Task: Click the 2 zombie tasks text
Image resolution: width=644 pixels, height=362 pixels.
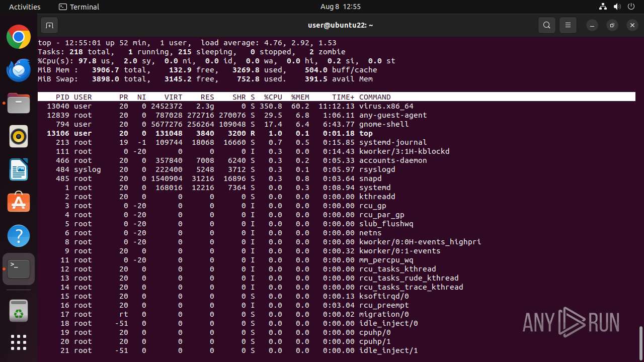Action: 327,52
